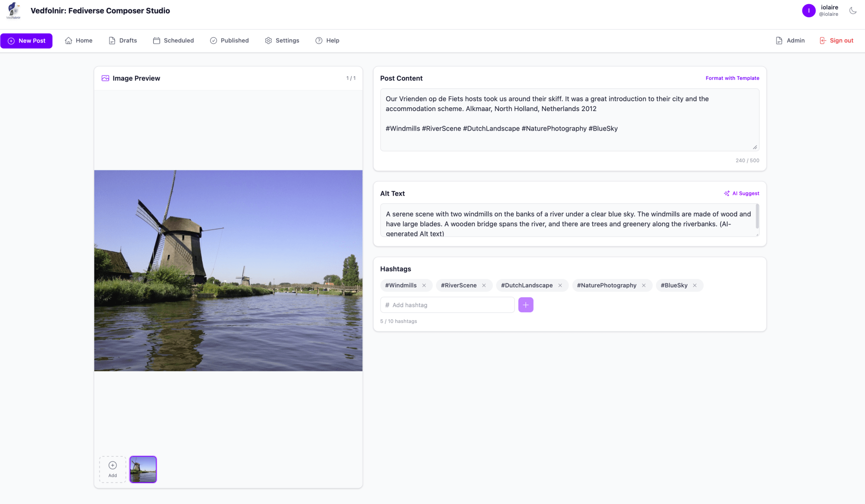Viewport: 865px width, 504px height.
Task: Select the windmill image thumbnail
Action: click(143, 469)
